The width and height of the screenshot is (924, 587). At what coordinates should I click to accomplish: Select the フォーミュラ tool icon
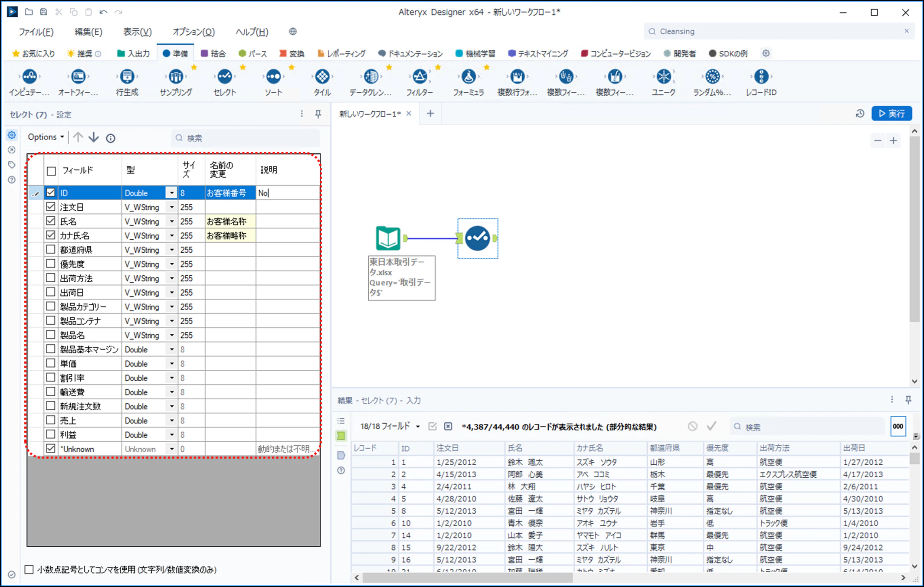469,77
